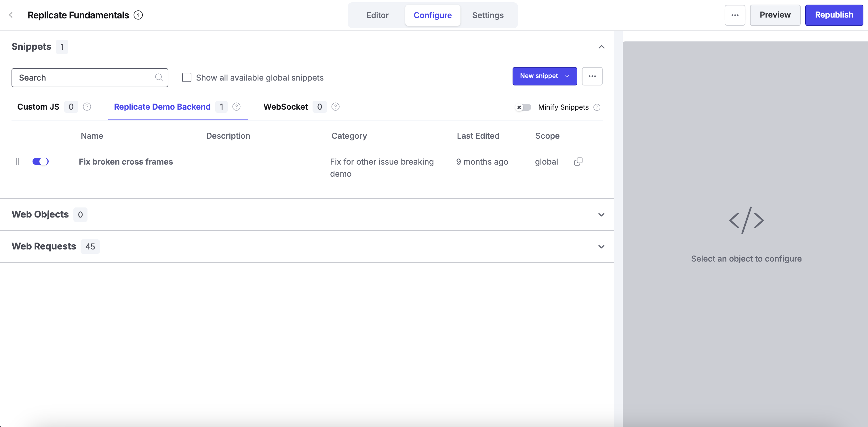Image resolution: width=868 pixels, height=427 pixels.
Task: Open snippets more options ellipsis menu
Action: [x=592, y=76]
